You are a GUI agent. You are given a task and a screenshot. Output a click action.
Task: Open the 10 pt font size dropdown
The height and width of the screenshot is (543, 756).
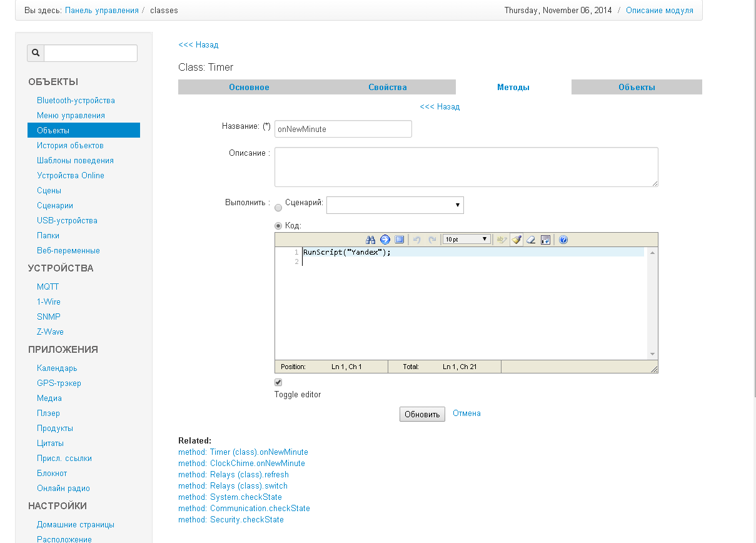(466, 240)
